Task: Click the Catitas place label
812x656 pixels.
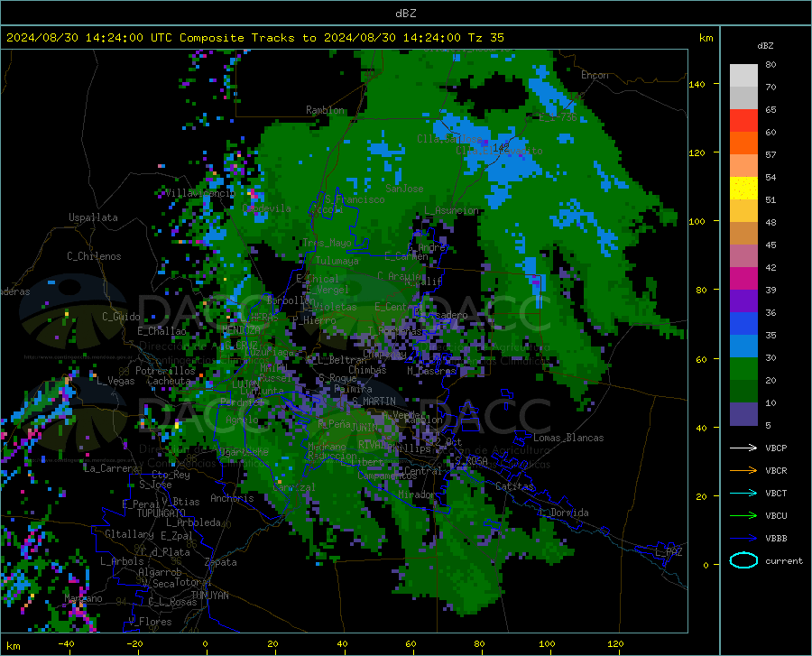Action: coord(514,486)
